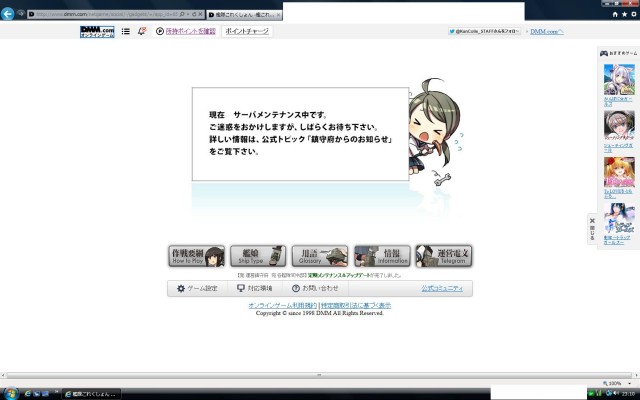This screenshot has height=400, width=640.
Task: Click the 所持ポイントを確認 link
Action: [x=191, y=31]
